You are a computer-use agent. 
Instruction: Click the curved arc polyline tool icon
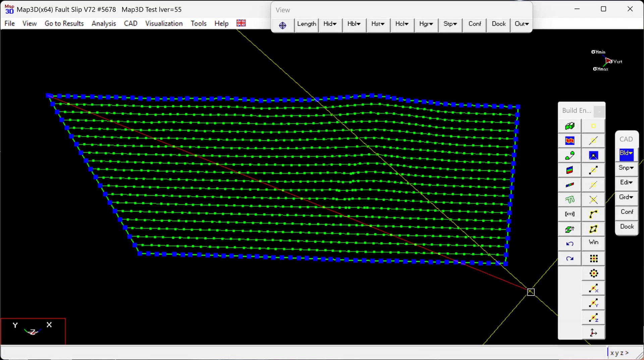pyautogui.click(x=594, y=214)
